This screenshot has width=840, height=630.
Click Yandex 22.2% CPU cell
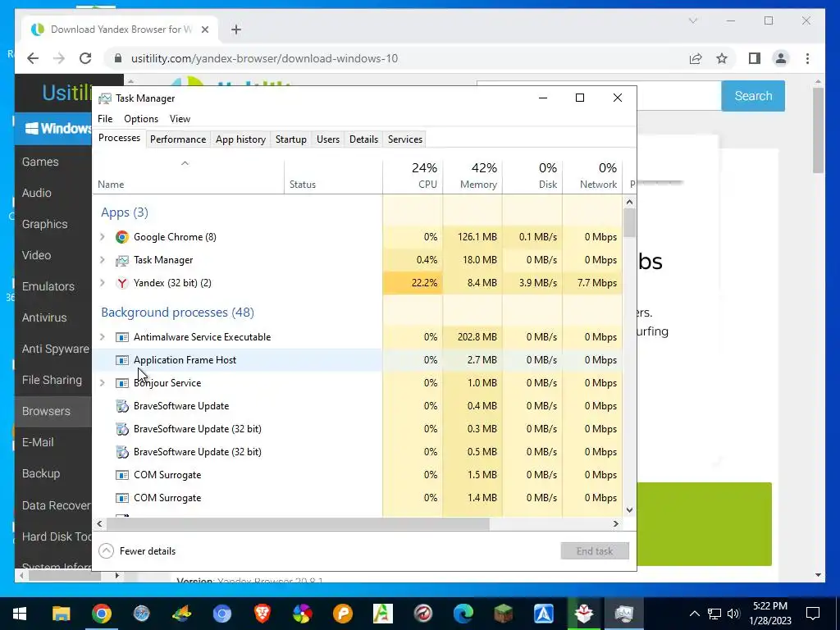pyautogui.click(x=413, y=283)
